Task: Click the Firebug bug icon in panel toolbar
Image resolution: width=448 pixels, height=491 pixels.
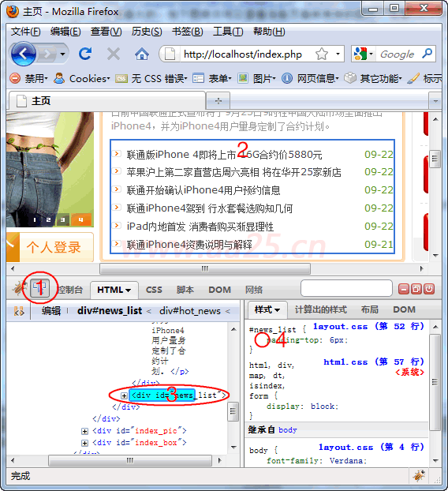Action: 20,288
